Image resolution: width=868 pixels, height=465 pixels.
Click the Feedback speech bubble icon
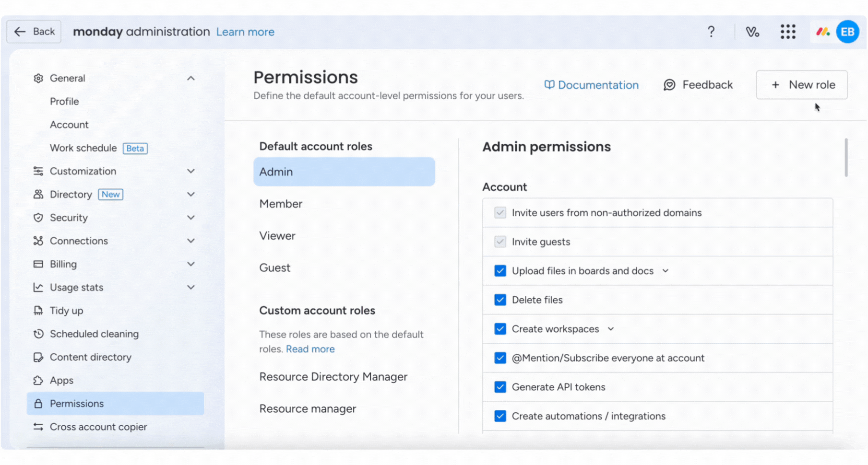point(669,85)
